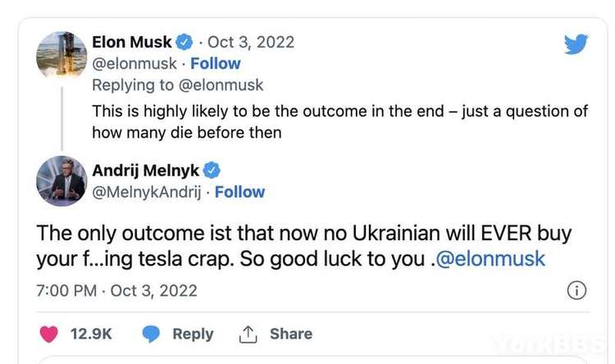This screenshot has height=364, width=615.
Task: Like the tweet with heart icon
Action: point(50,334)
